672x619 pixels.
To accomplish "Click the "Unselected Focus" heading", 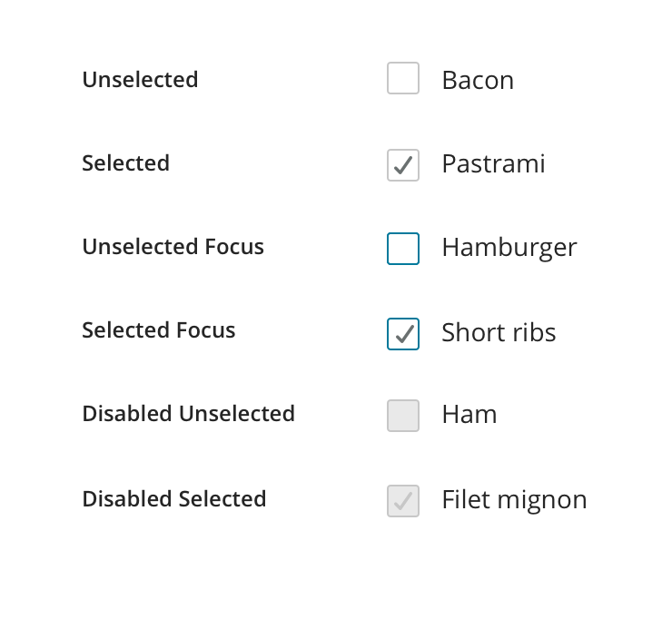I will [x=173, y=247].
